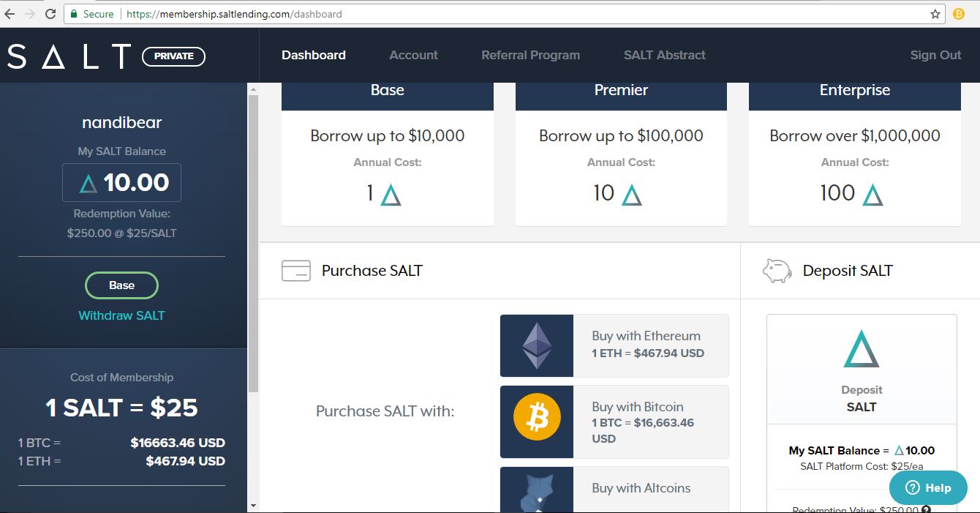Click the PRIVATE badge button
This screenshot has height=513, width=980.
[174, 56]
